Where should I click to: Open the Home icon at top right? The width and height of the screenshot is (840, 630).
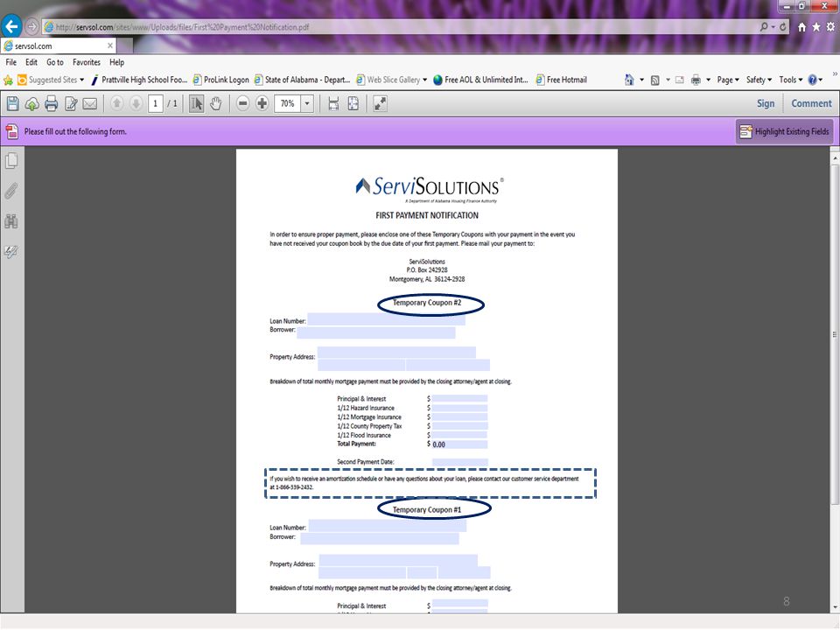pos(802,27)
